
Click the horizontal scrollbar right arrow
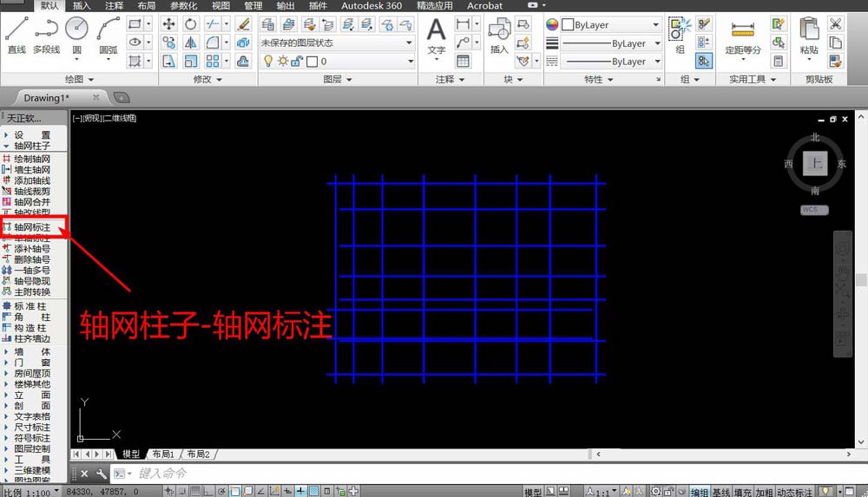pyautogui.click(x=849, y=454)
